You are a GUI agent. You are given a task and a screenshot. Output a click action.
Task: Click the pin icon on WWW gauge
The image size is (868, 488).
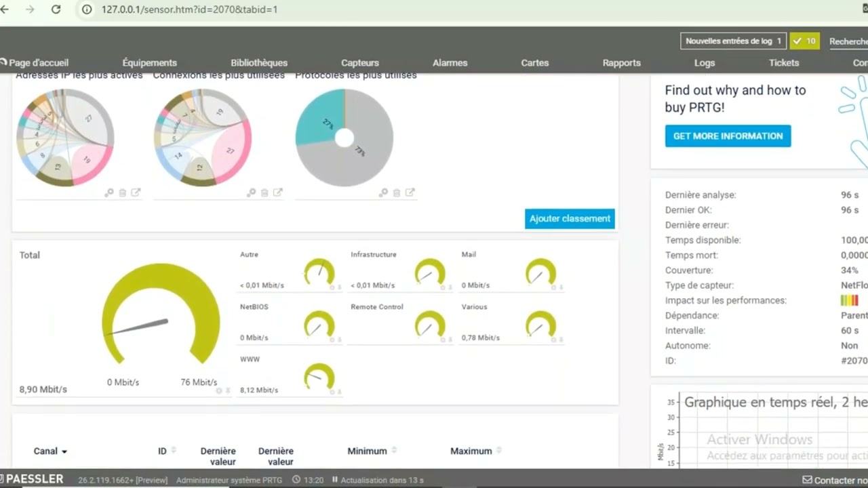point(339,392)
